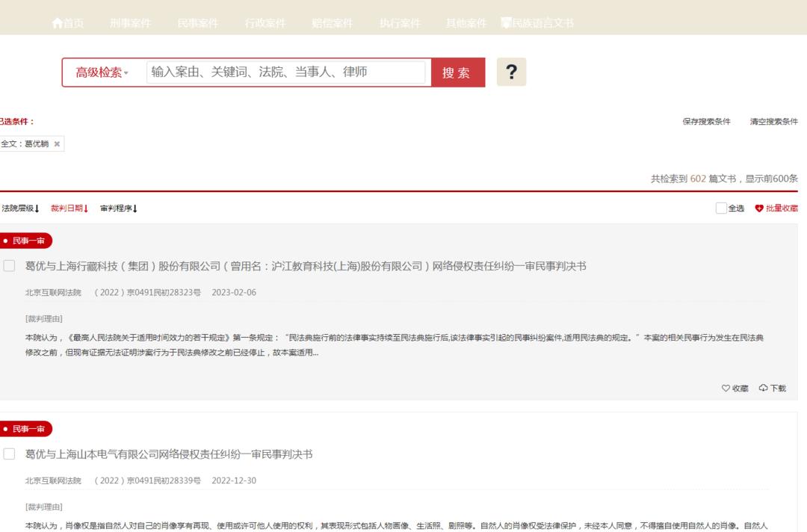This screenshot has height=532, width=807.
Task: Favorite the first judgment via 收藏 heart icon
Action: pyautogui.click(x=726, y=388)
